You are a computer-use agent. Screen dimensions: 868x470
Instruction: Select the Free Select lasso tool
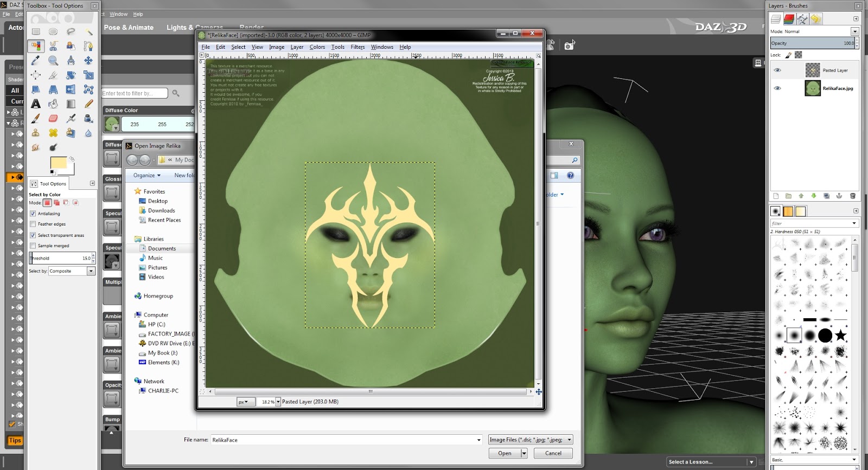[71, 31]
